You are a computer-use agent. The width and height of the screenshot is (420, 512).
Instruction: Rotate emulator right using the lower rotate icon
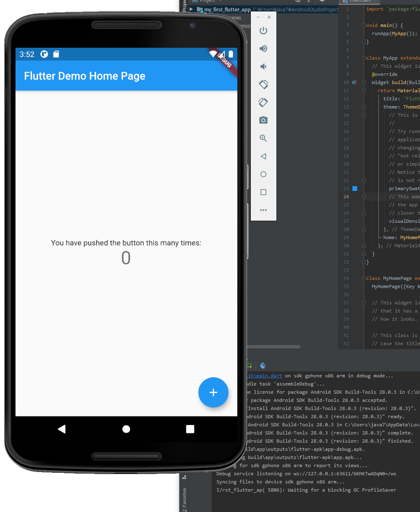pos(263,102)
